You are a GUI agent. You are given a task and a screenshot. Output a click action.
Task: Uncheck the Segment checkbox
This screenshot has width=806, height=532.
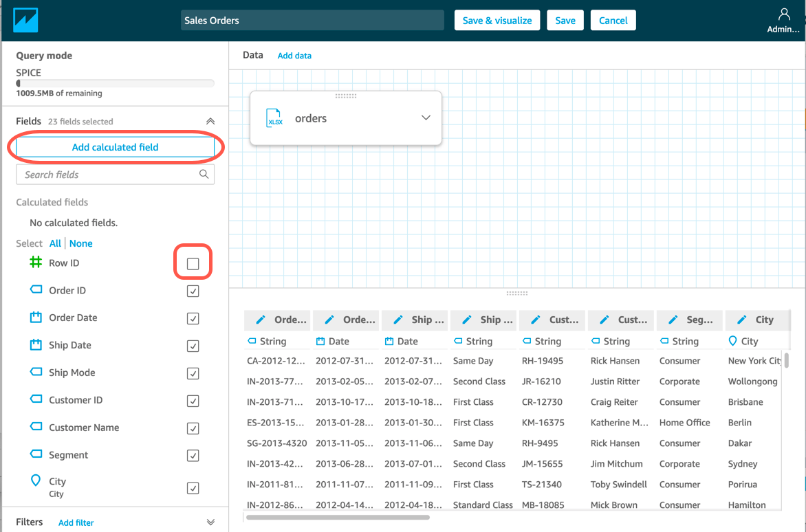pos(193,456)
